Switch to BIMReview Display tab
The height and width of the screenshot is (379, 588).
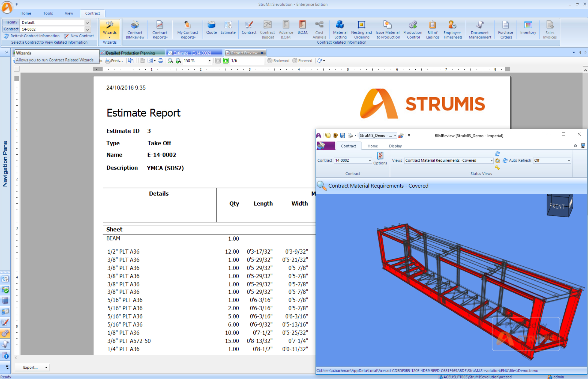coord(395,146)
